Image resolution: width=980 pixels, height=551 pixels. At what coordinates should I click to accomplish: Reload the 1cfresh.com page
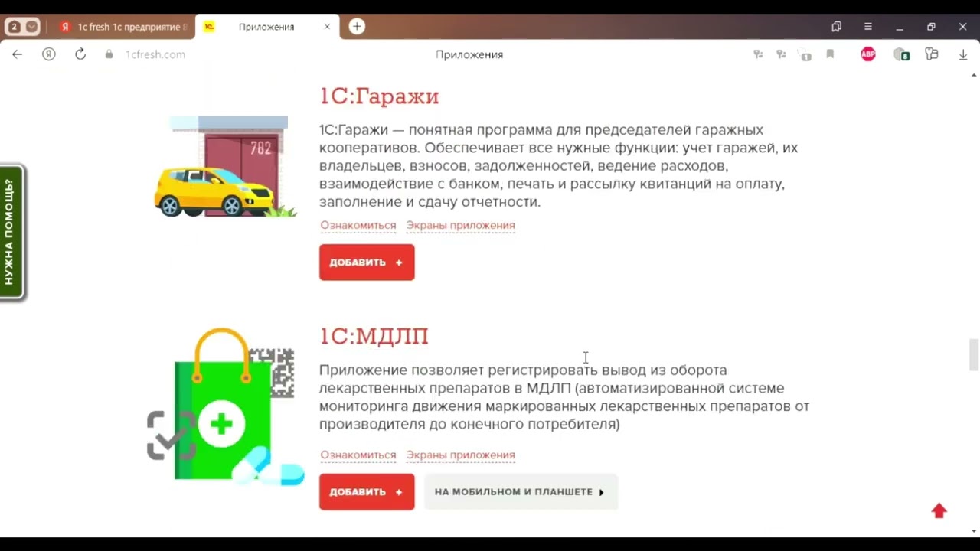pyautogui.click(x=80, y=54)
